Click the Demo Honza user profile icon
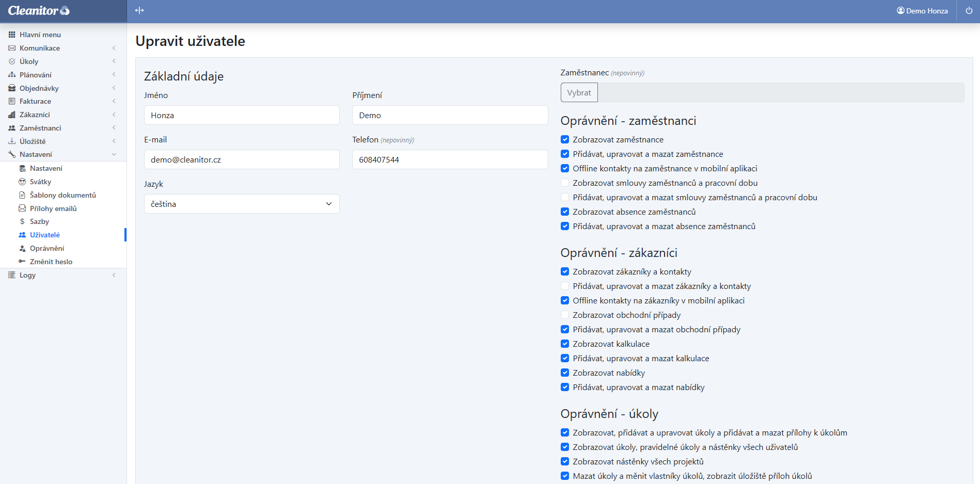The image size is (980, 484). [900, 11]
